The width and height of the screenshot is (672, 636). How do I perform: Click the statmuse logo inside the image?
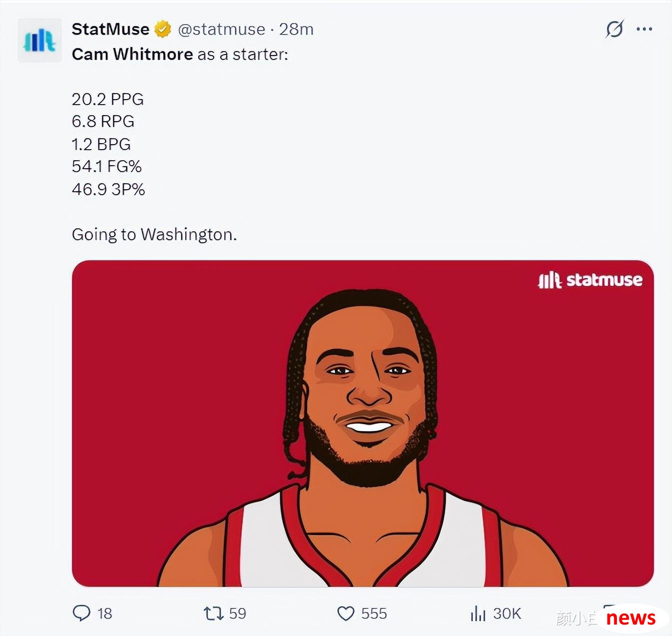pyautogui.click(x=590, y=280)
